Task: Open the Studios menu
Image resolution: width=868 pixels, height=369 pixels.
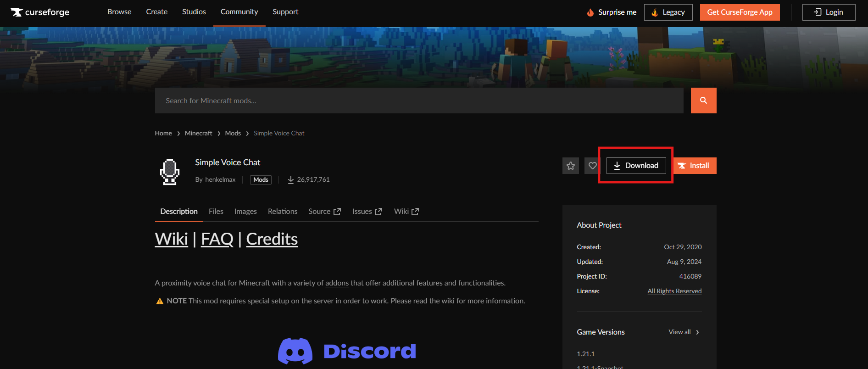Action: coord(194,12)
